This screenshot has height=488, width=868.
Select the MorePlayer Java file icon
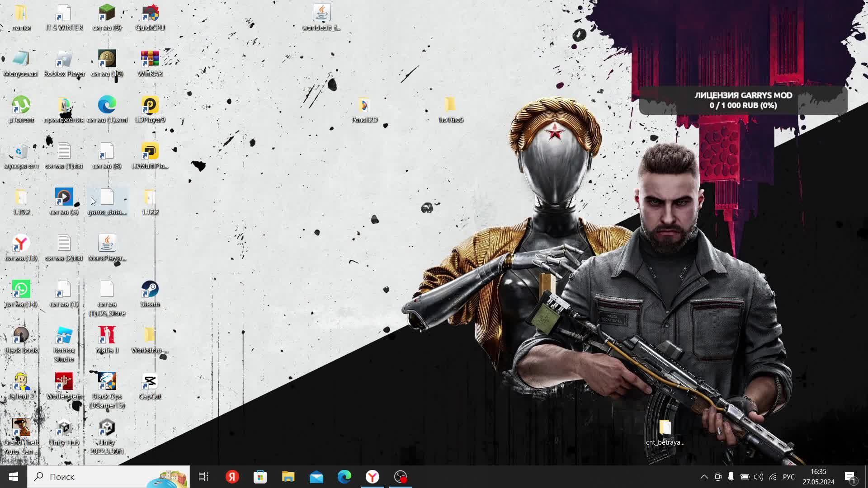107,249
